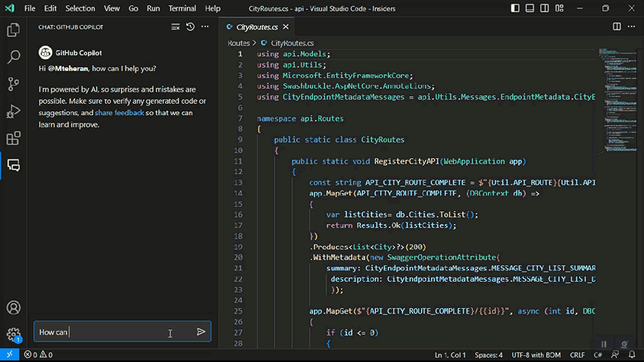
Task: Select C# language mode in status bar
Action: 598,354
